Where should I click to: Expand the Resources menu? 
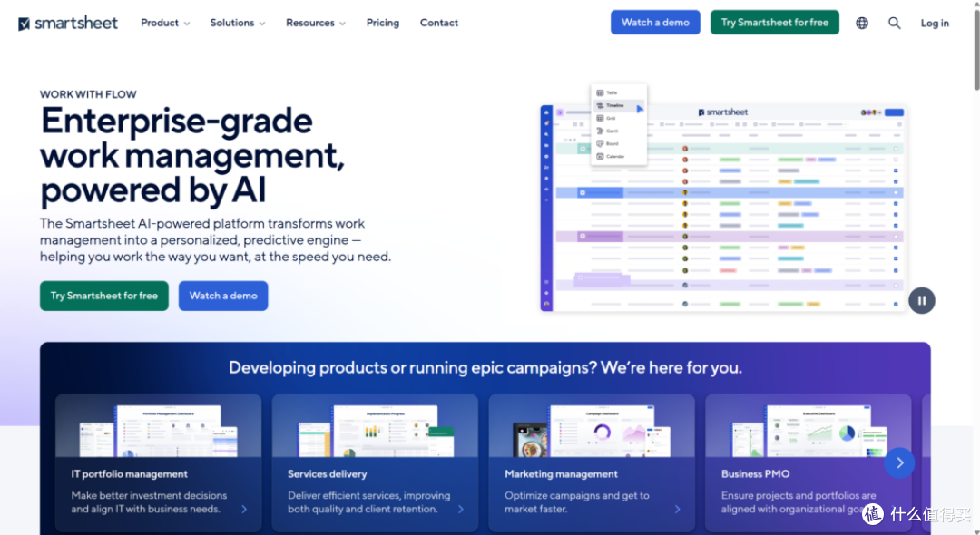tap(316, 23)
